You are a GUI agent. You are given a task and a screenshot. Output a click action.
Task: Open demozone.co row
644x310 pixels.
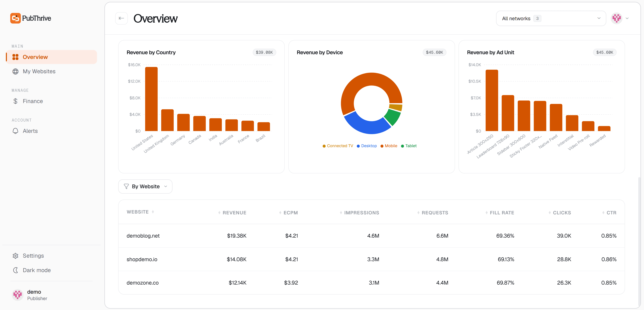point(371,283)
